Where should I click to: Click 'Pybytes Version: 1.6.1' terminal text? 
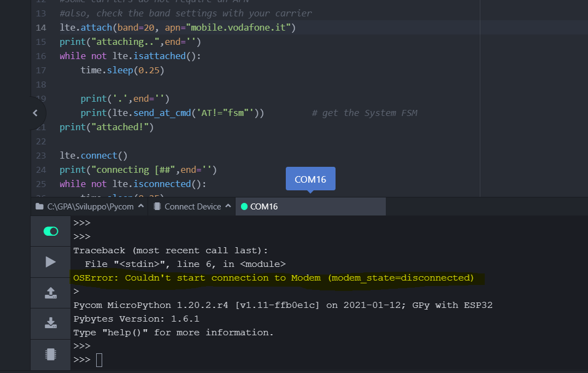coord(137,319)
